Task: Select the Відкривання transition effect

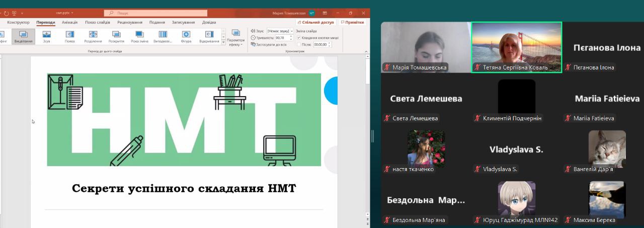Action: (209, 36)
